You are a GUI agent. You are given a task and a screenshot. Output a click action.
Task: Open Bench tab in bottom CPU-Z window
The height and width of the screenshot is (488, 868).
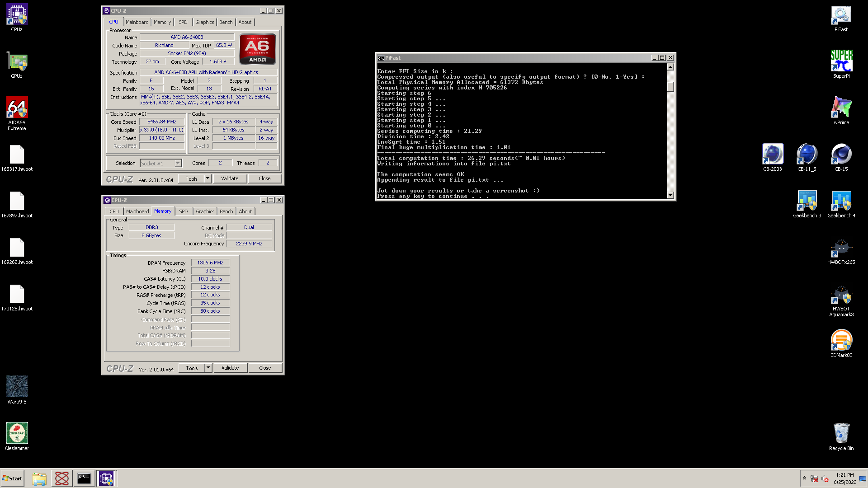coord(226,211)
